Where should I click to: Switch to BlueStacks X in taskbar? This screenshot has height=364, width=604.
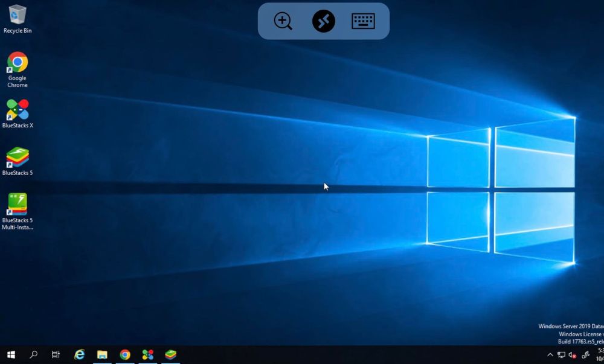point(148,355)
